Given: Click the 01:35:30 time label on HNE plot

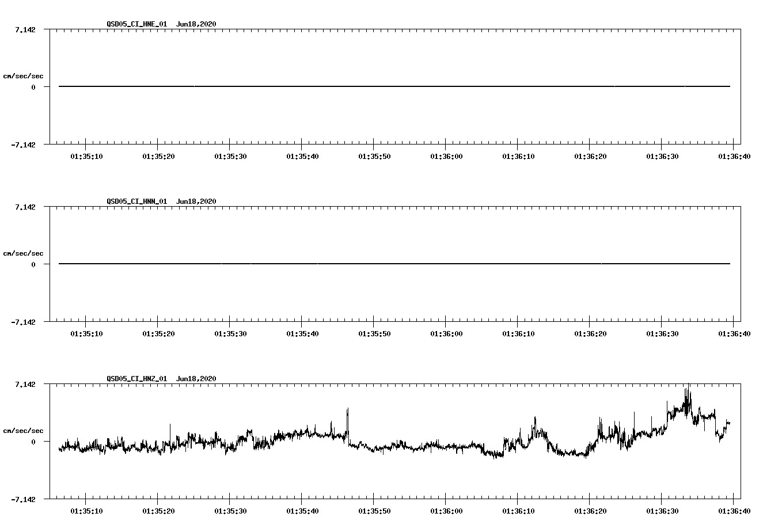Looking at the screenshot, I should 230,156.
